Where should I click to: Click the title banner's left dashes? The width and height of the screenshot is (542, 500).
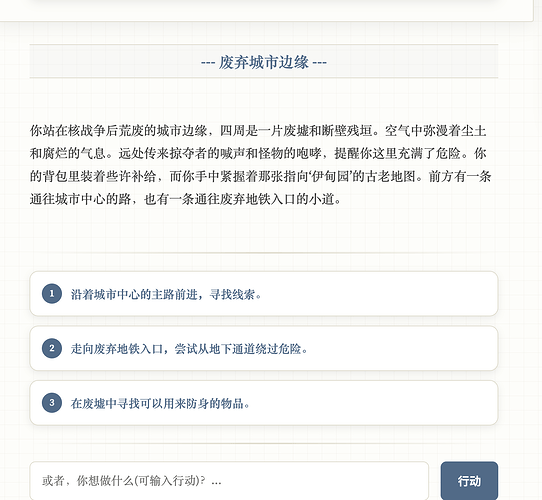(x=208, y=63)
